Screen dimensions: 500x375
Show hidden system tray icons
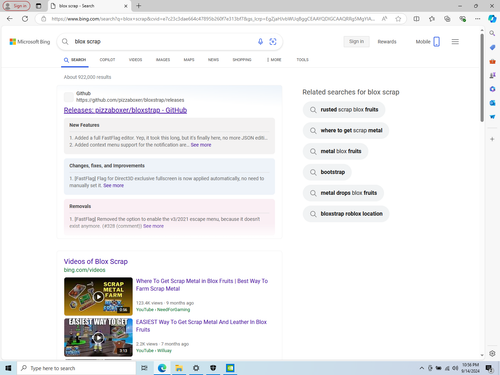click(x=422, y=368)
